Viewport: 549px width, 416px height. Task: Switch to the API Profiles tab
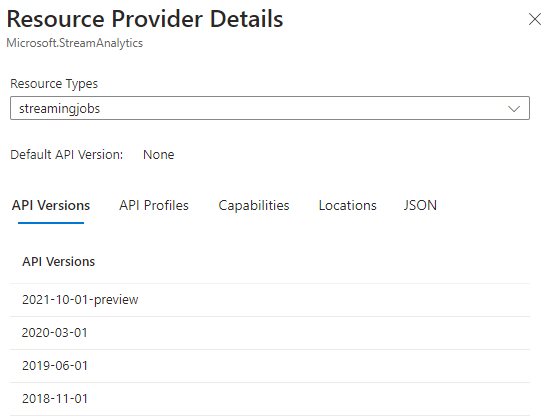[x=154, y=206]
